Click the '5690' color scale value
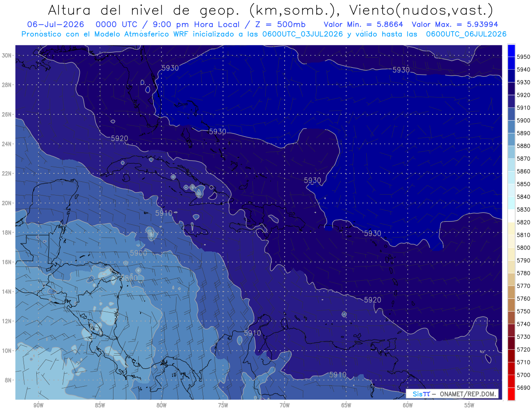 click(x=524, y=388)
